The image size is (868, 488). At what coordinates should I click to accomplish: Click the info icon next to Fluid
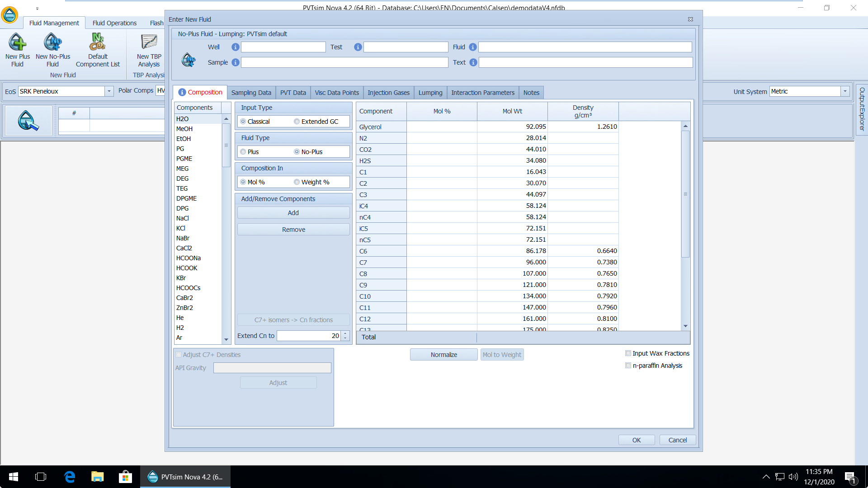[x=472, y=47]
